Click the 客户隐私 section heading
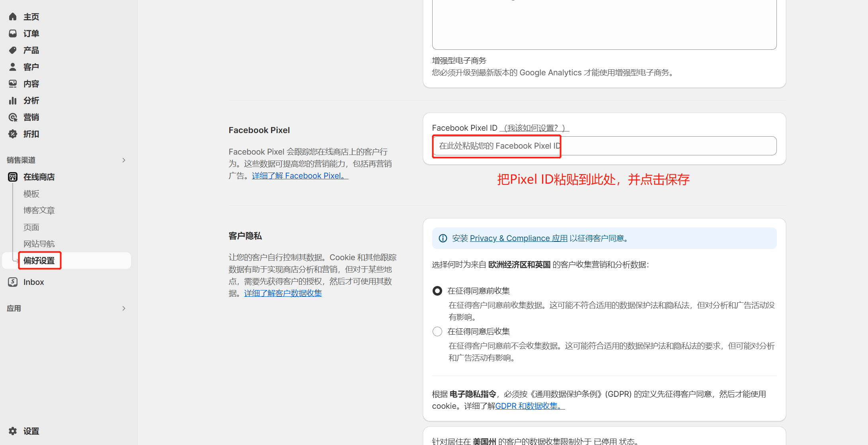The height and width of the screenshot is (445, 868). click(x=245, y=236)
